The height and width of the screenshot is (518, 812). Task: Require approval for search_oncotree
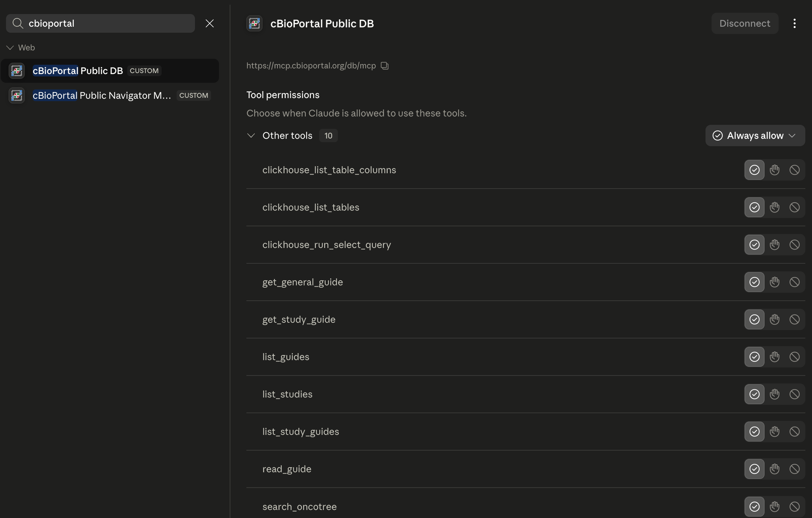775,507
